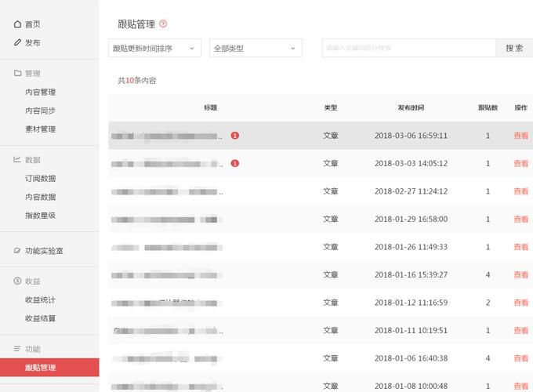Click 文章 type in the 2018-01-29 row
This screenshot has height=392, width=533.
pyautogui.click(x=331, y=220)
